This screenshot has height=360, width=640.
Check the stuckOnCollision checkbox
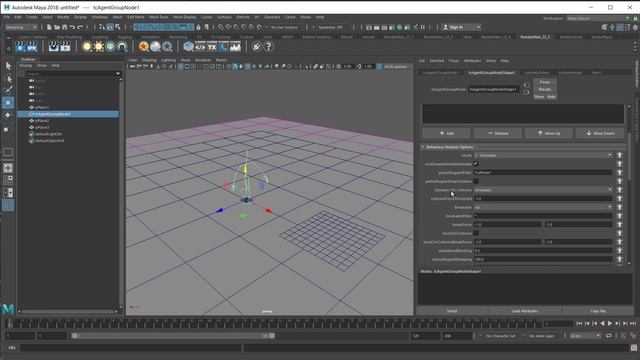(476, 233)
